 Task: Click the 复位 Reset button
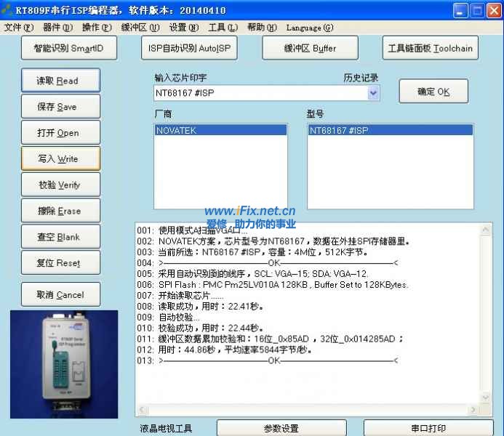click(x=61, y=262)
